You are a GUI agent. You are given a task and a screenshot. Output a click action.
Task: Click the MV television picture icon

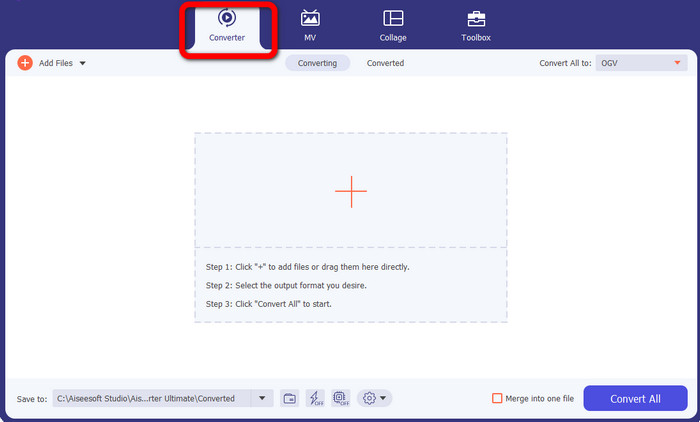coord(310,18)
